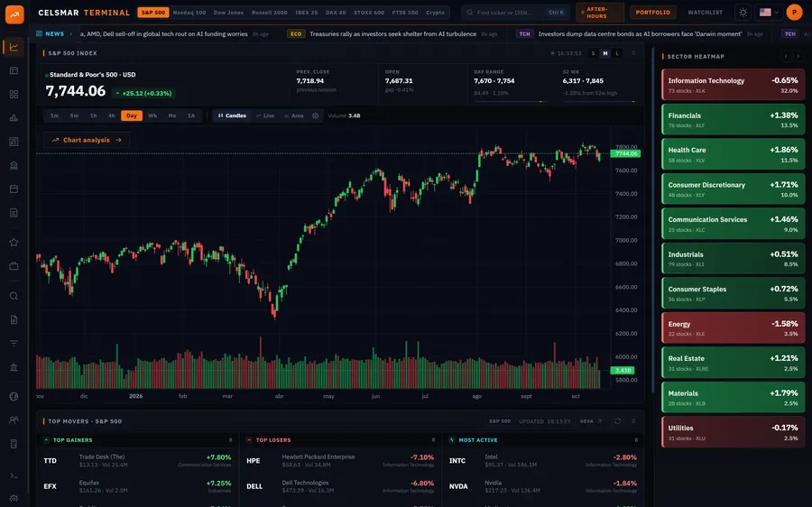Open the TTD Trade Desk gainer row
Image resolution: width=812 pixels, height=507 pixels.
point(138,460)
